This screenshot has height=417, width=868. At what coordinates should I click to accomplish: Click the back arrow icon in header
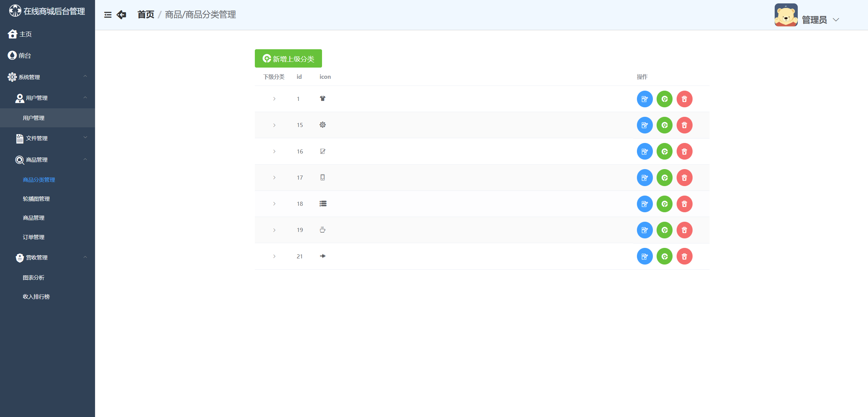pyautogui.click(x=121, y=15)
